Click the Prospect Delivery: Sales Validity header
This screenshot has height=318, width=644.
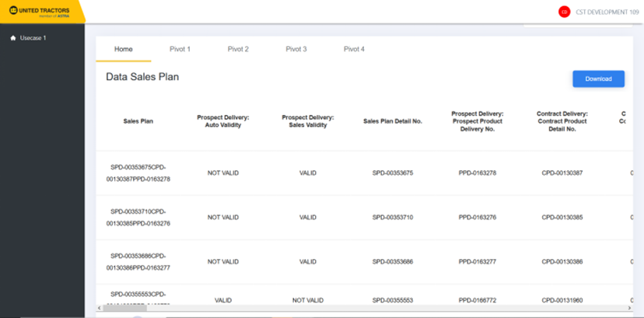pos(308,121)
